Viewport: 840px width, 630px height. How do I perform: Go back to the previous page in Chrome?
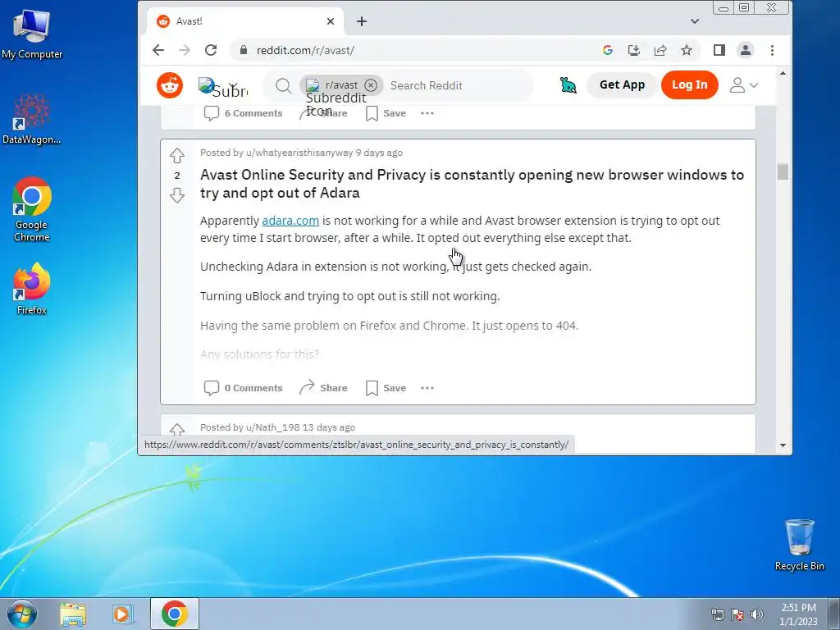pos(158,50)
